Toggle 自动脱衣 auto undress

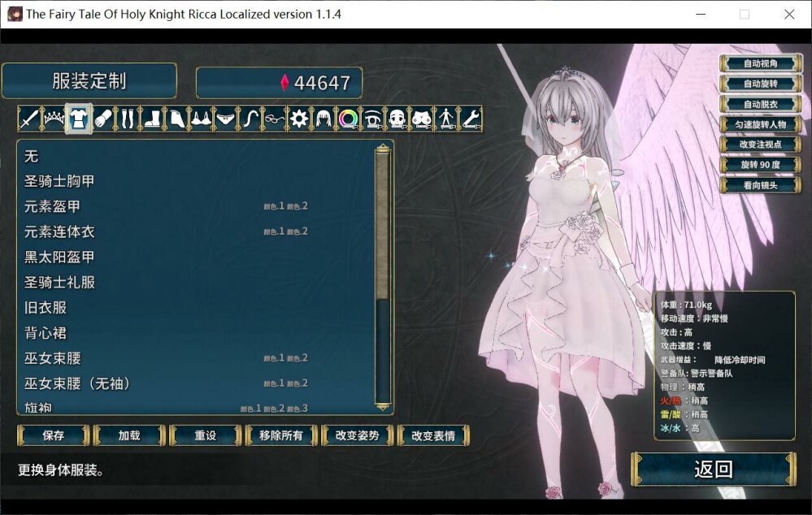pyautogui.click(x=760, y=104)
